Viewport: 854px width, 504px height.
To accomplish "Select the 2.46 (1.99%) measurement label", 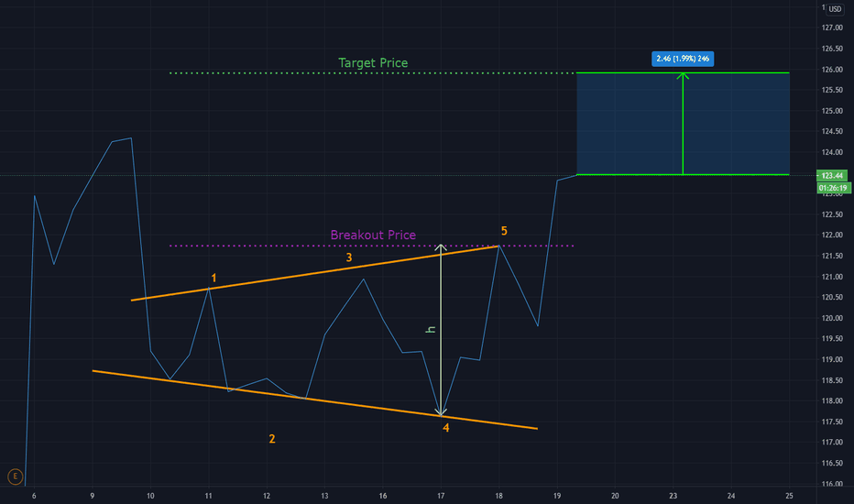I will tap(683, 59).
